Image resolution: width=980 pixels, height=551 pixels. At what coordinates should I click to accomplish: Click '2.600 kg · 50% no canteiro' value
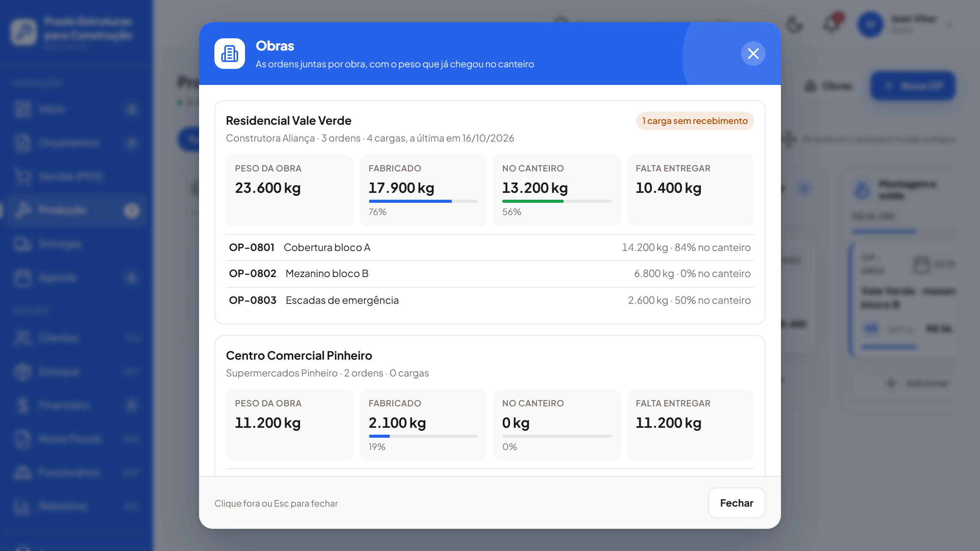[689, 300]
